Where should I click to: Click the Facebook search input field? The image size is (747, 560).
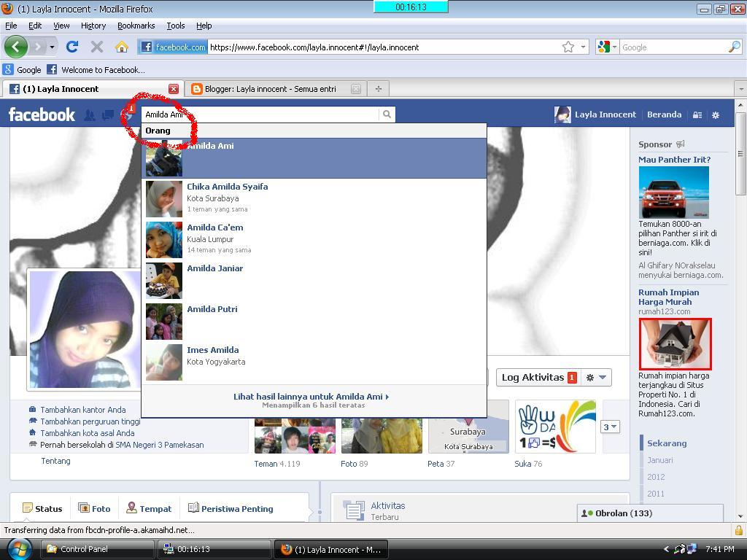pyautogui.click(x=260, y=114)
